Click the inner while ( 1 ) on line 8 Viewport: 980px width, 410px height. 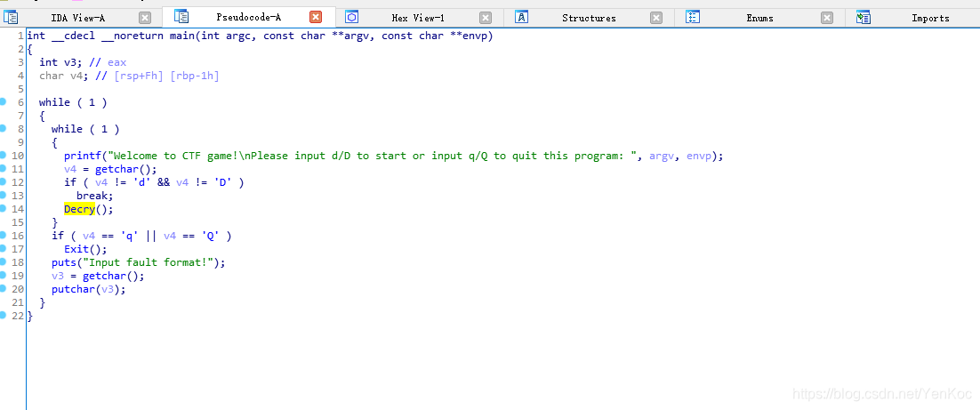[85, 129]
